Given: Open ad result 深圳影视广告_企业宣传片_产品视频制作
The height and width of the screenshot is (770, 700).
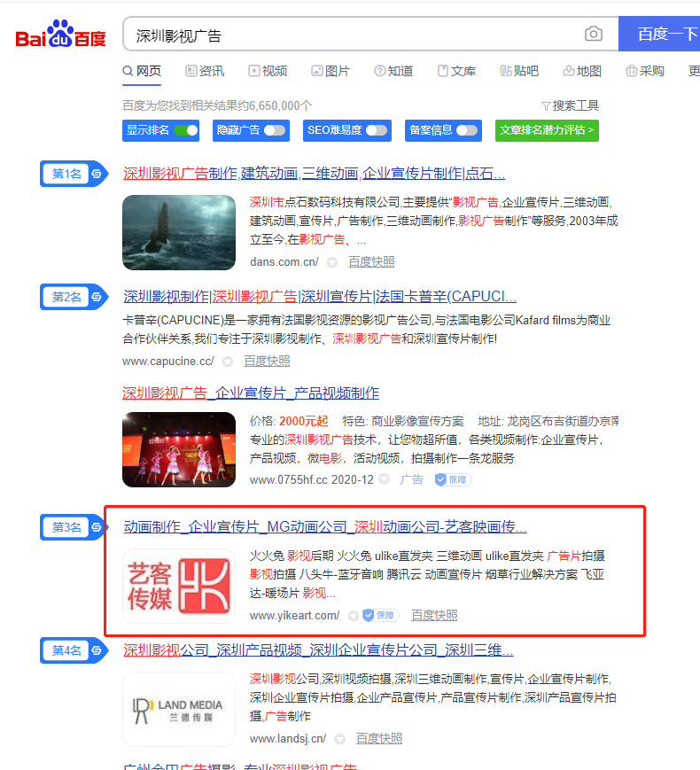Looking at the screenshot, I should click(251, 393).
